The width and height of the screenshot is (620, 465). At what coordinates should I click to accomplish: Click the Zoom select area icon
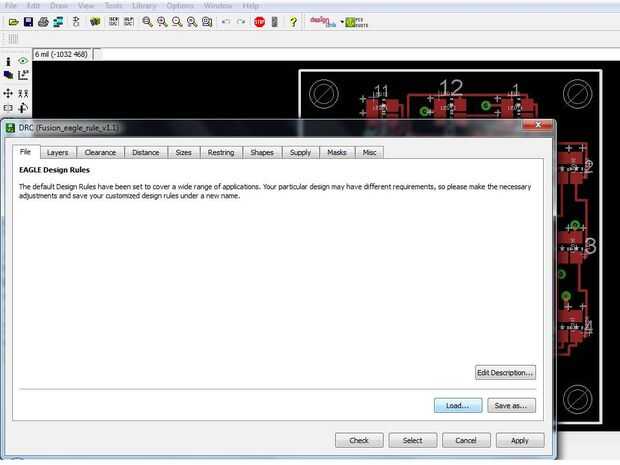coord(207,22)
